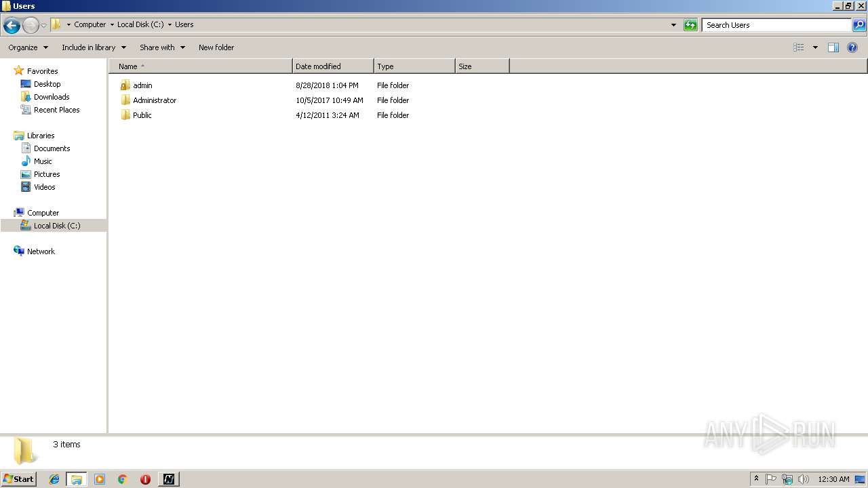This screenshot has width=868, height=488.
Task: Open the Include in library menu
Action: click(x=94, y=47)
